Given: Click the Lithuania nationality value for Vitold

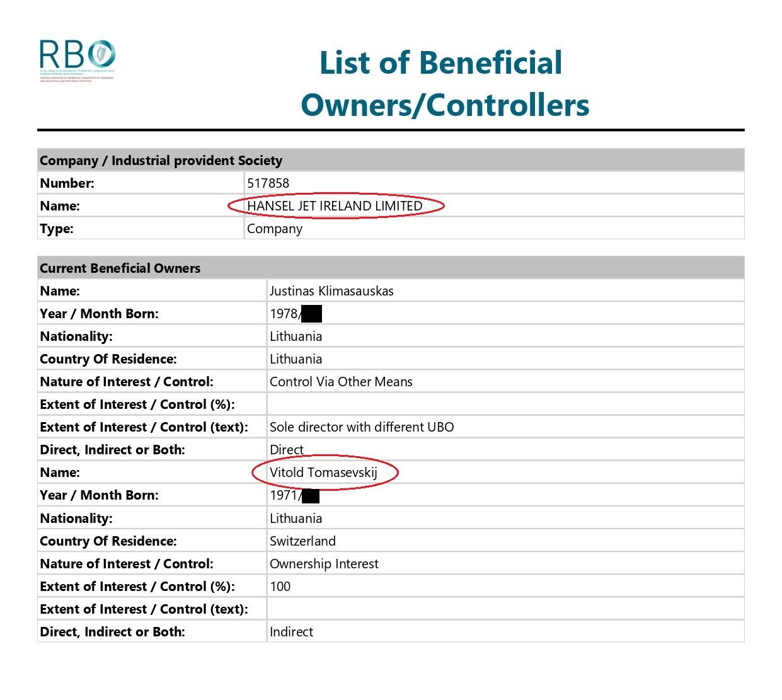Looking at the screenshot, I should click(x=296, y=519).
